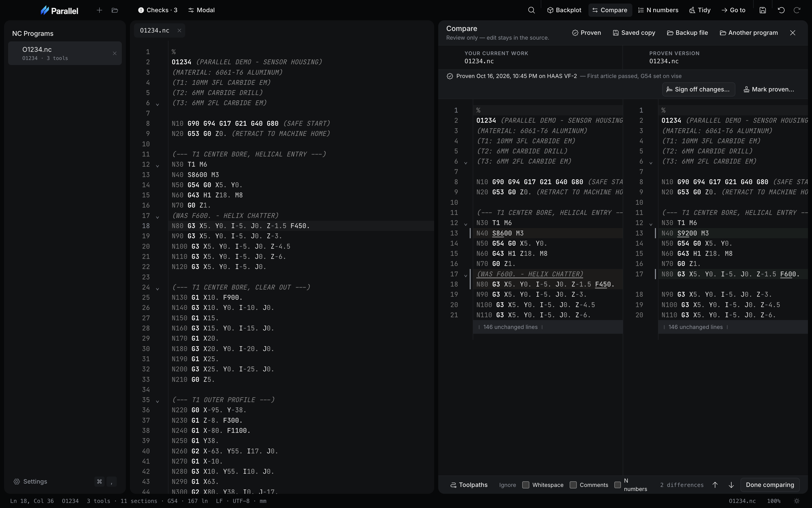Collapse the fold at editor line 12
Viewport: 812px width, 508px height.
coord(157,166)
